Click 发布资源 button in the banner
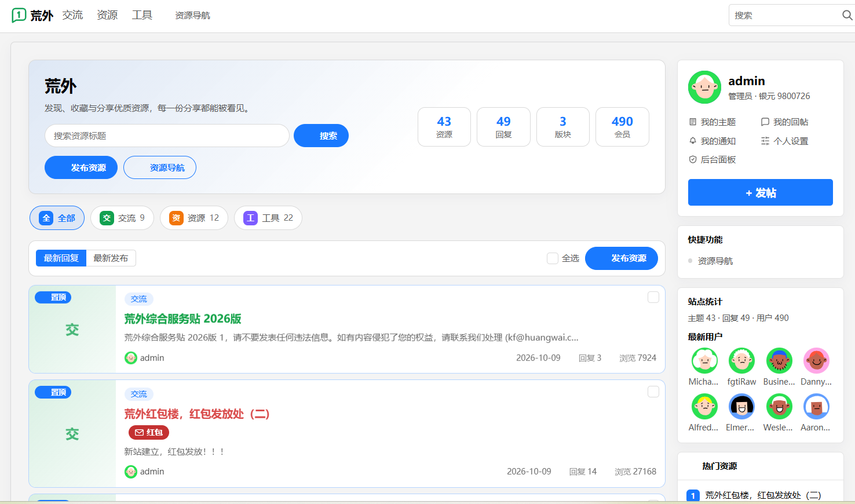The height and width of the screenshot is (504, 855). tap(81, 167)
